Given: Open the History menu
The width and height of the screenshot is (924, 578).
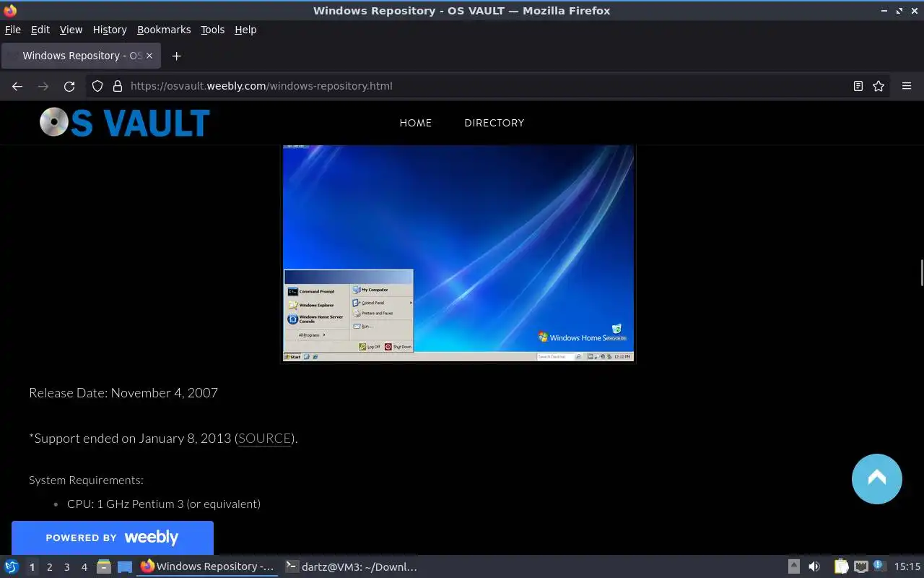Looking at the screenshot, I should click(x=110, y=30).
